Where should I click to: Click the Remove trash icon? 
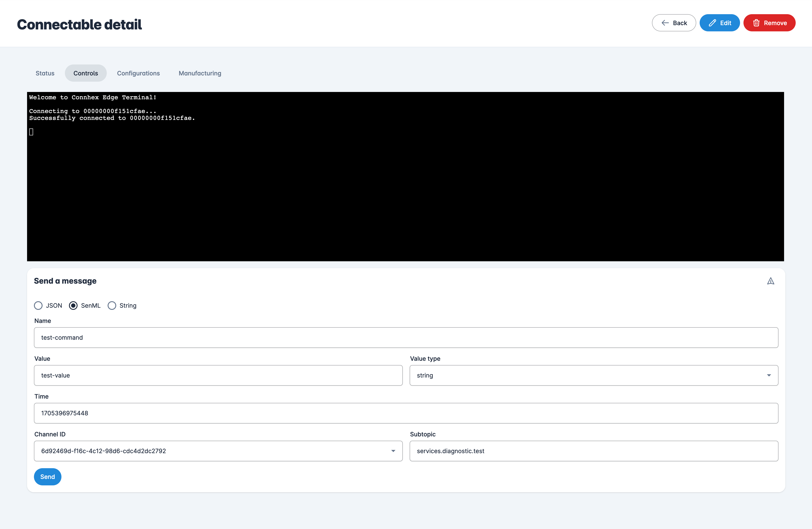[x=756, y=23]
